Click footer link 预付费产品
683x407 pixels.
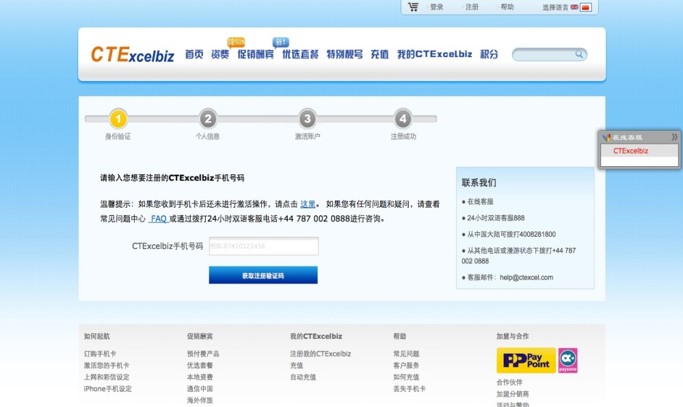tap(203, 354)
